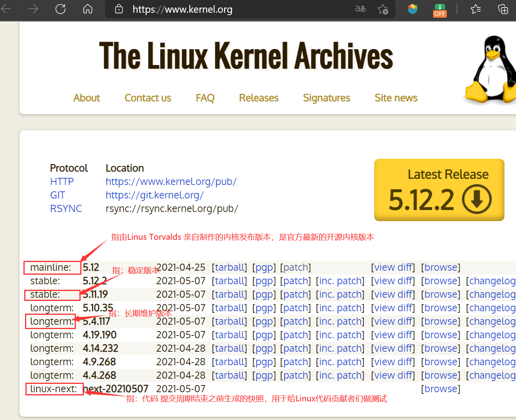Download the 5.12 mainline tarball
The image size is (516, 420).
coord(230,267)
